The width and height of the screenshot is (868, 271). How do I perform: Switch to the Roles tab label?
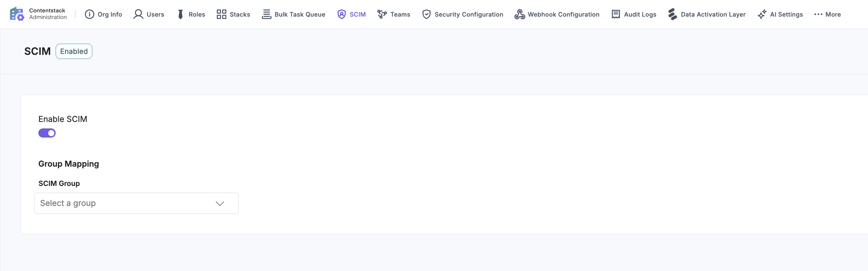(x=197, y=14)
